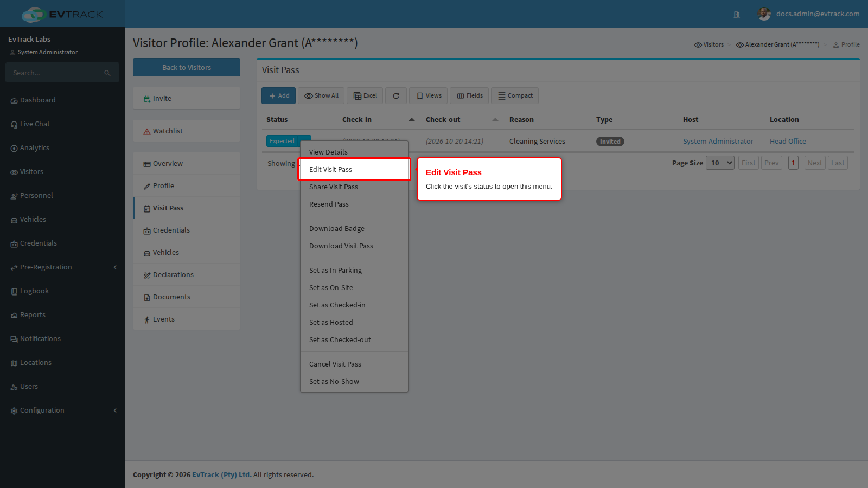Open System Administrator host link
868x488 pixels.
[718, 142]
